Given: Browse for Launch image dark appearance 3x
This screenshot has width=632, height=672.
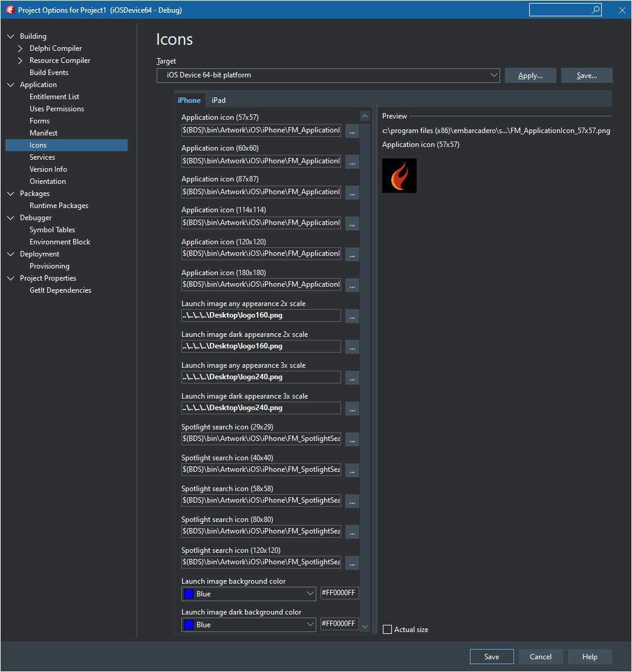Looking at the screenshot, I should click(x=352, y=409).
